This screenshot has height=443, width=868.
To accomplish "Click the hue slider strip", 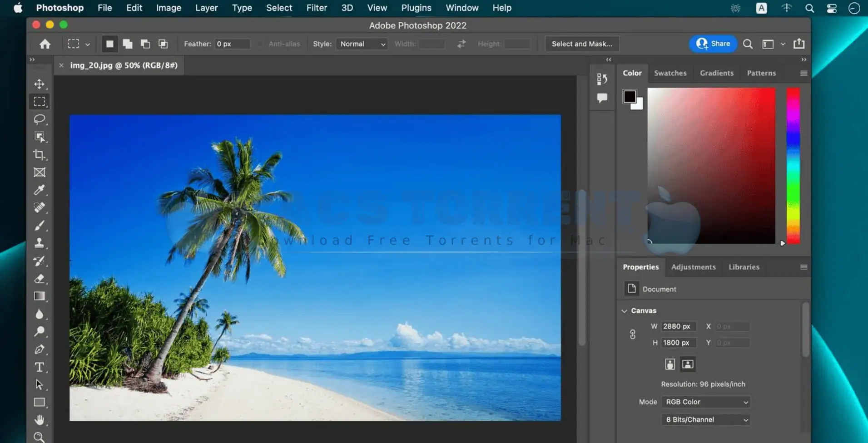I will [x=793, y=166].
